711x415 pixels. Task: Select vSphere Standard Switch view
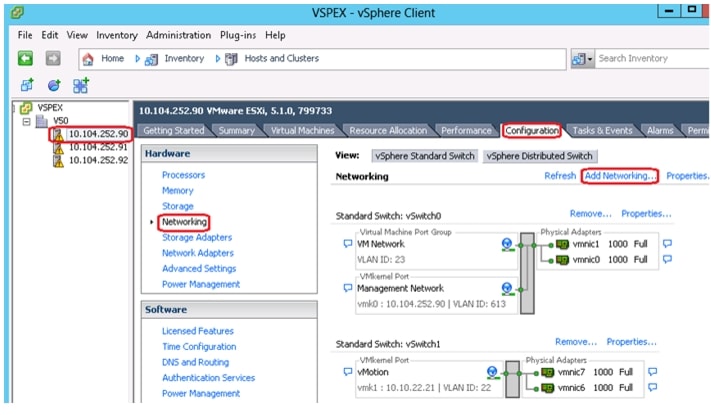tap(424, 156)
